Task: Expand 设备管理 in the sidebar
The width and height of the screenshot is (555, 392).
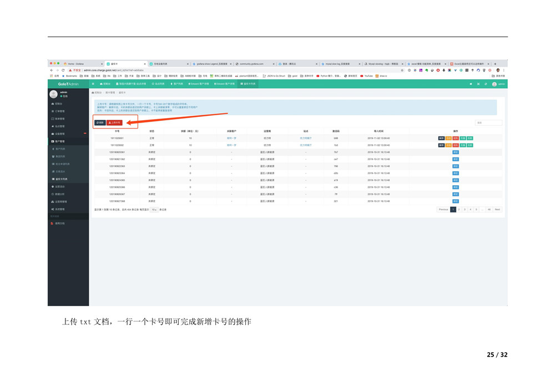Action: tap(60, 134)
